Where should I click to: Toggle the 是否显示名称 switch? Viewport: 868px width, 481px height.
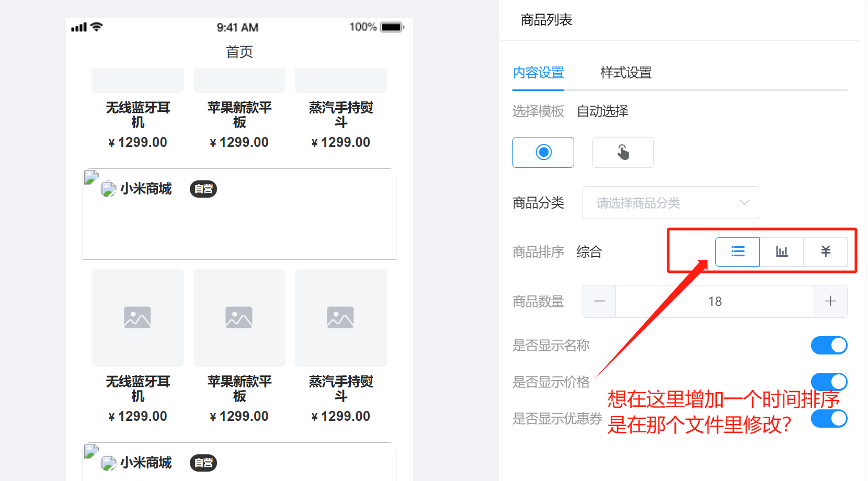point(829,345)
